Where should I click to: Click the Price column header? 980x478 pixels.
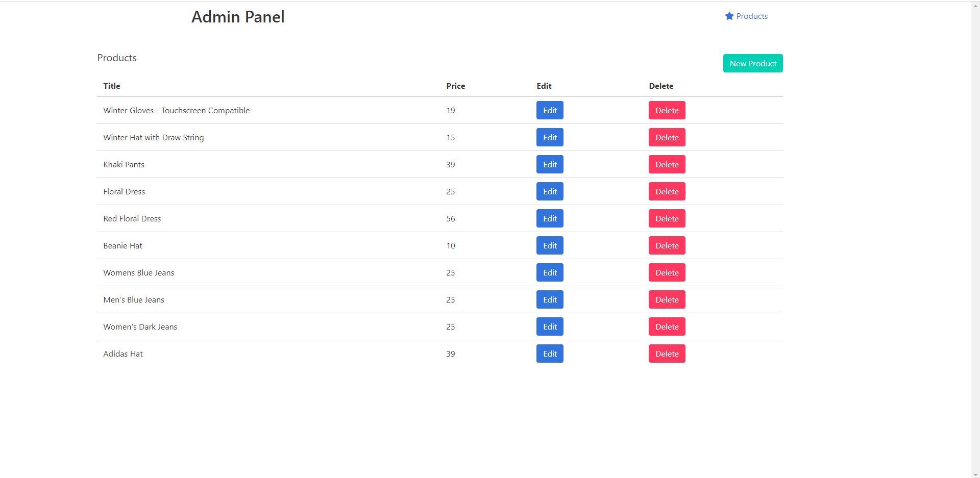point(455,86)
